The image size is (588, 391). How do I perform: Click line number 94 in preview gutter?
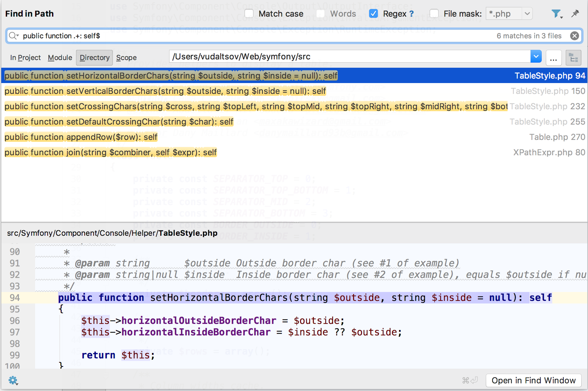(x=15, y=298)
